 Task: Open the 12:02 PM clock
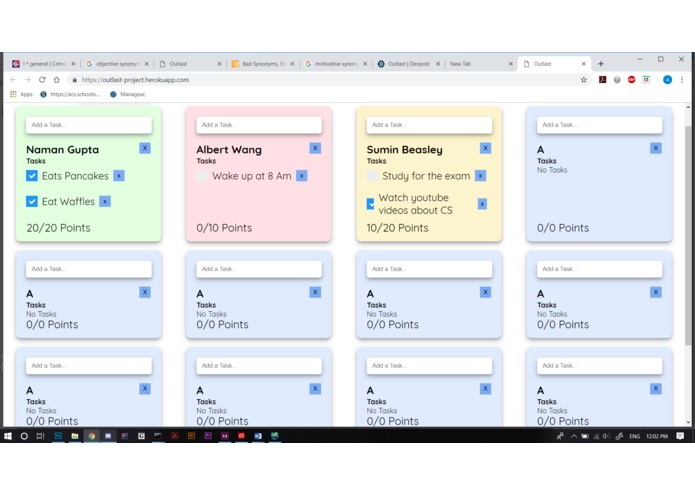coord(657,436)
